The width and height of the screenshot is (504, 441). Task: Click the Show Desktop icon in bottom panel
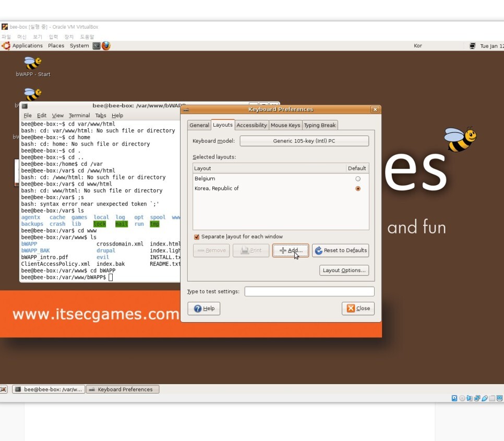[x=4, y=389]
